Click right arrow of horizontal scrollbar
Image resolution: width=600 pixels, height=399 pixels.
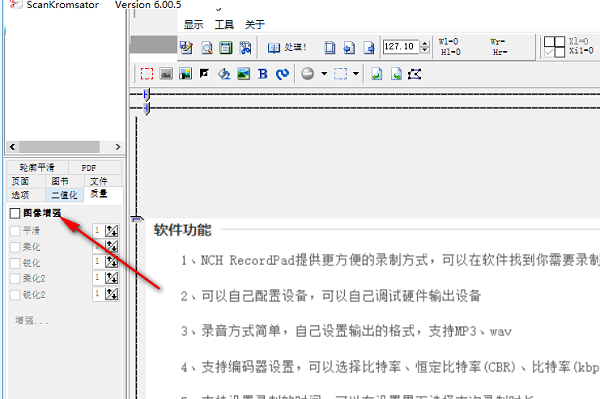coord(117,147)
